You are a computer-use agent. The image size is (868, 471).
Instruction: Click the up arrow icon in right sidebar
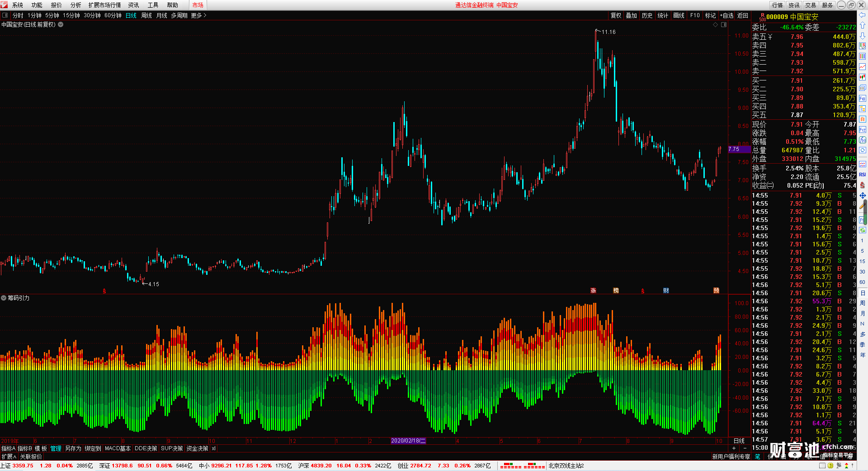pyautogui.click(x=862, y=25)
